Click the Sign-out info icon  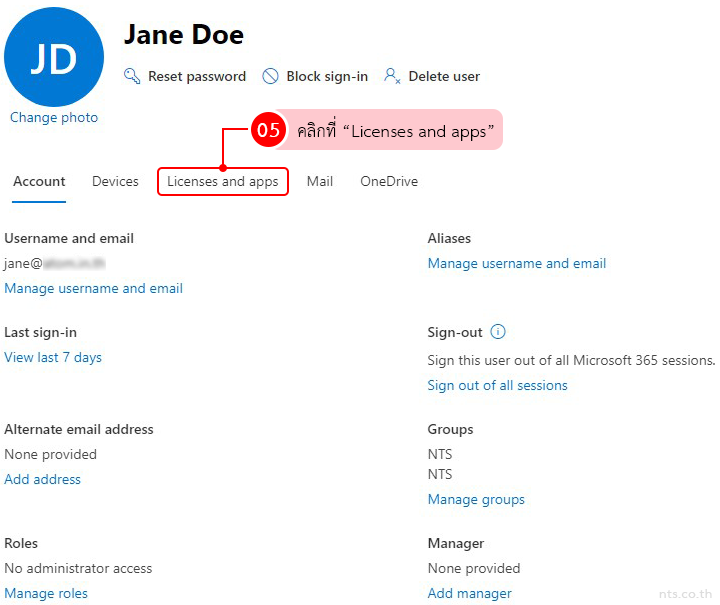pos(498,332)
